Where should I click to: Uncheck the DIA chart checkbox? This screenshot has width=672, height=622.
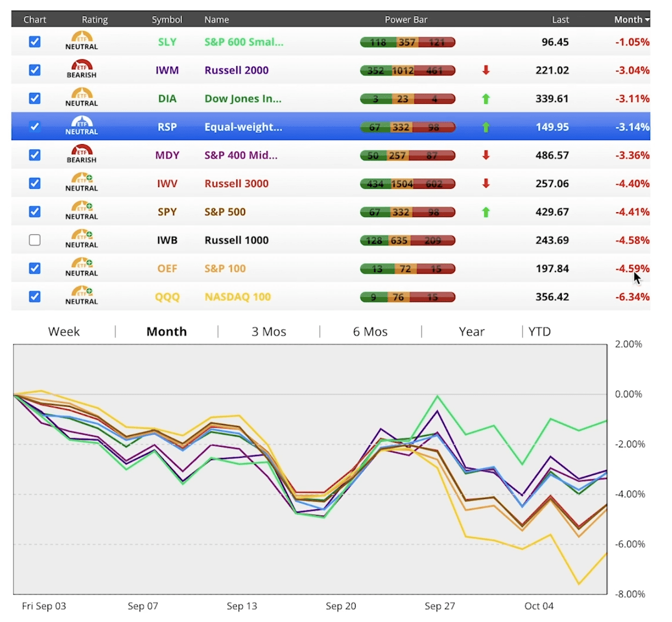pos(35,99)
